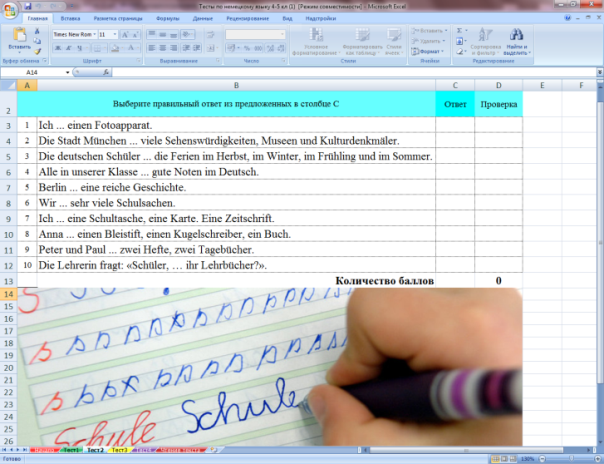This screenshot has width=604, height=464.
Task: Open the Данные ribbon tab
Action: 203,18
